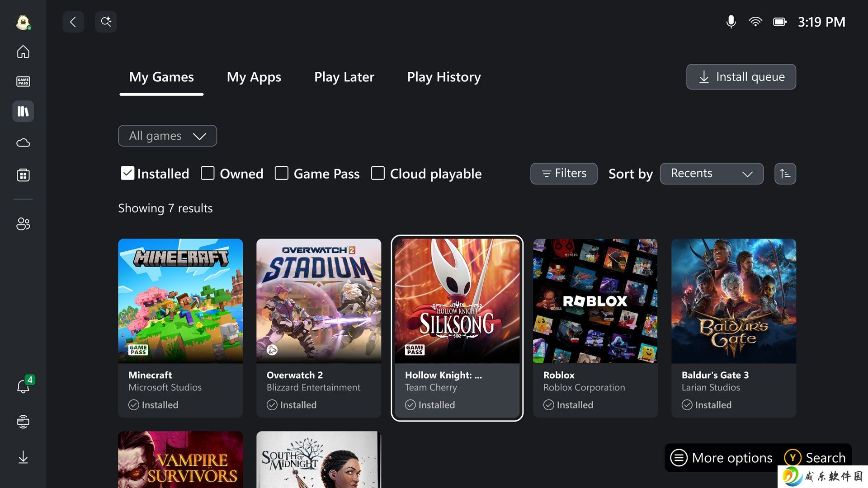Open the Store calendar icon in sidebar
868x488 pixels.
click(23, 175)
